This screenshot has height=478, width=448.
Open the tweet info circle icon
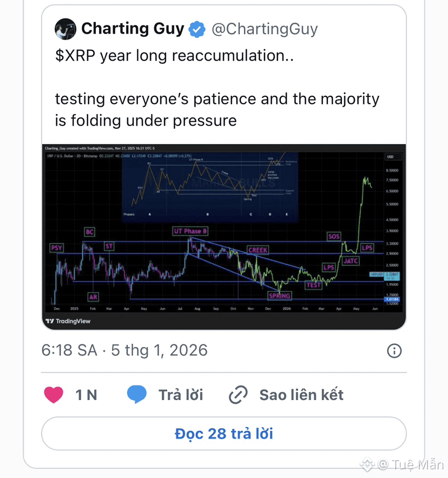pos(394,351)
